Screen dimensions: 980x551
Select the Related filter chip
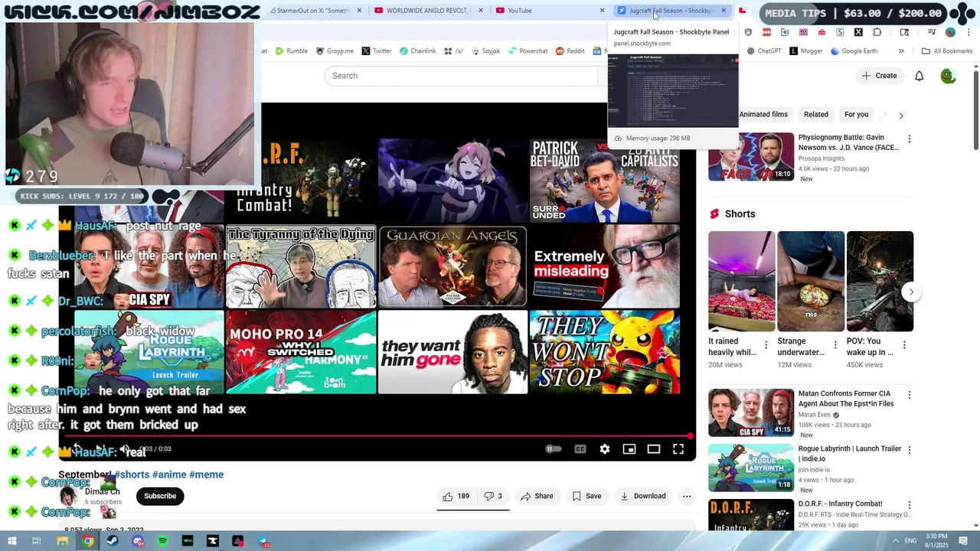pos(816,115)
